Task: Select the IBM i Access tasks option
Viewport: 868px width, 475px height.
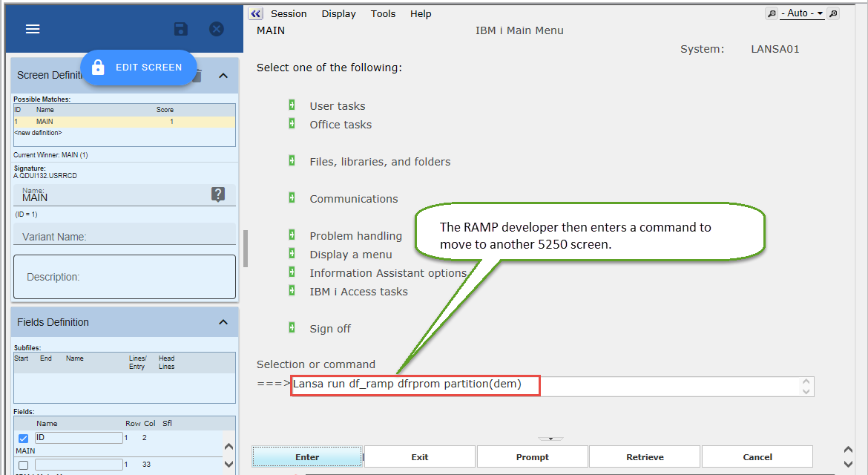Action: (358, 292)
